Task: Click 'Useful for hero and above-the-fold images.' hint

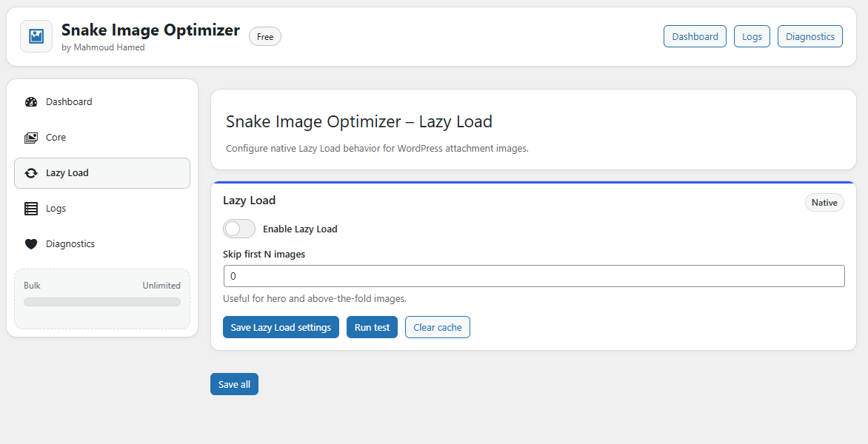Action: pos(315,298)
